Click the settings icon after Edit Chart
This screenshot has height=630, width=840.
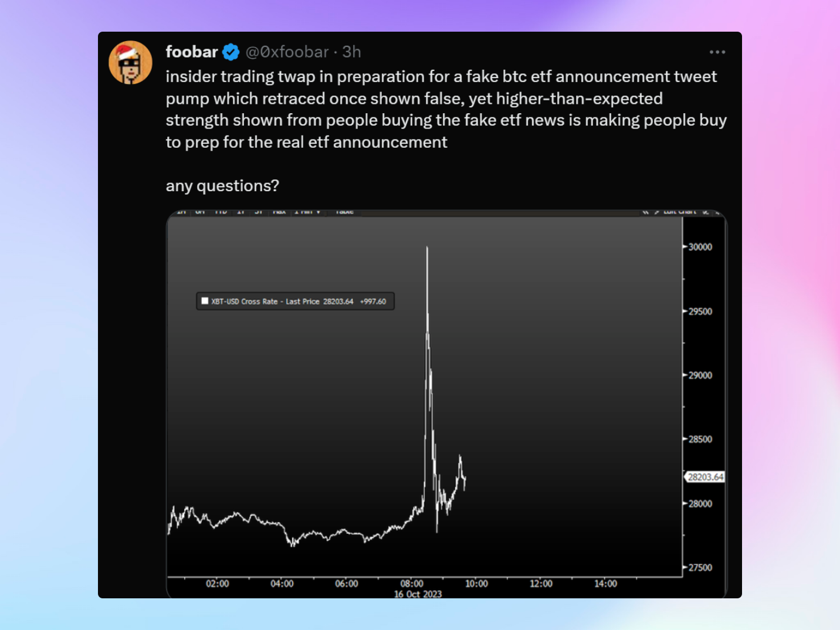tap(706, 212)
